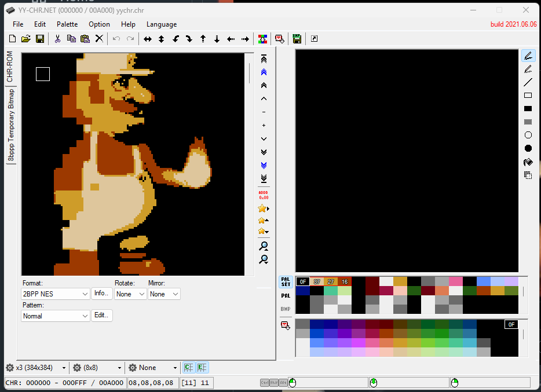Click the CHR-ROM view vertical scrollbar
The image size is (541, 392).
(250, 164)
